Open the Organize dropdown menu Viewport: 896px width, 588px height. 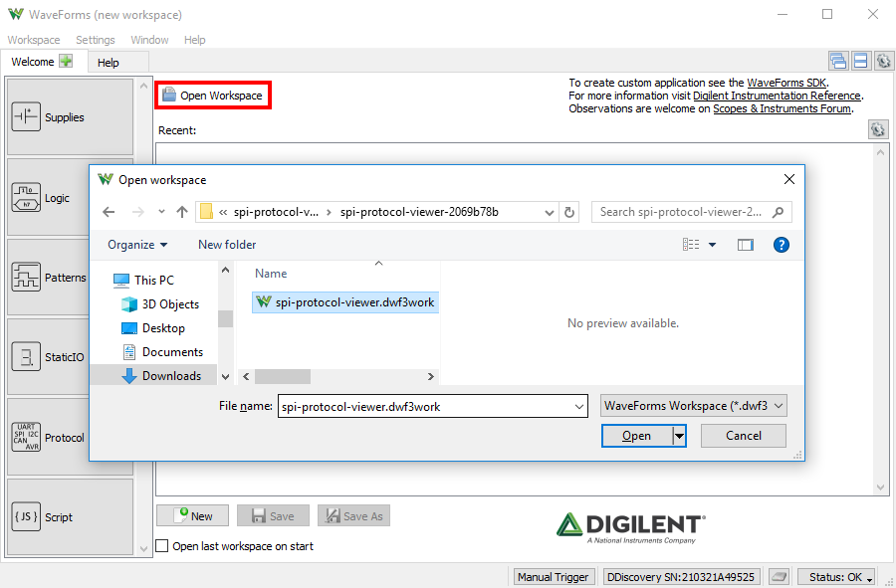[137, 245]
